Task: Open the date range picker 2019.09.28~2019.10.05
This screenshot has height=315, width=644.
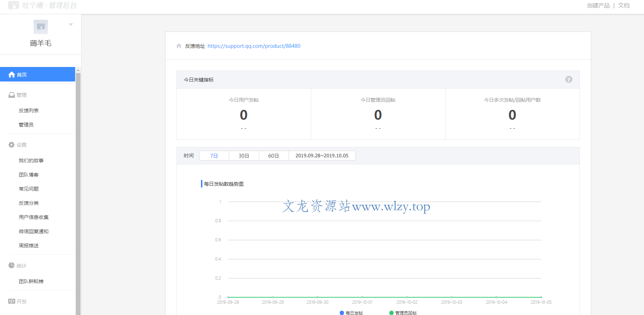Action: [x=322, y=156]
